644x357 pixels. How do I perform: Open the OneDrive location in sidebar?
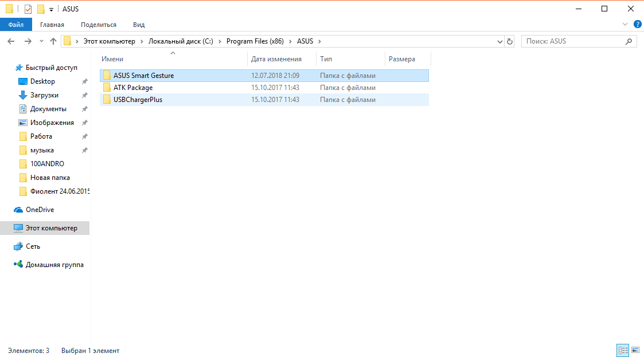pyautogui.click(x=40, y=210)
